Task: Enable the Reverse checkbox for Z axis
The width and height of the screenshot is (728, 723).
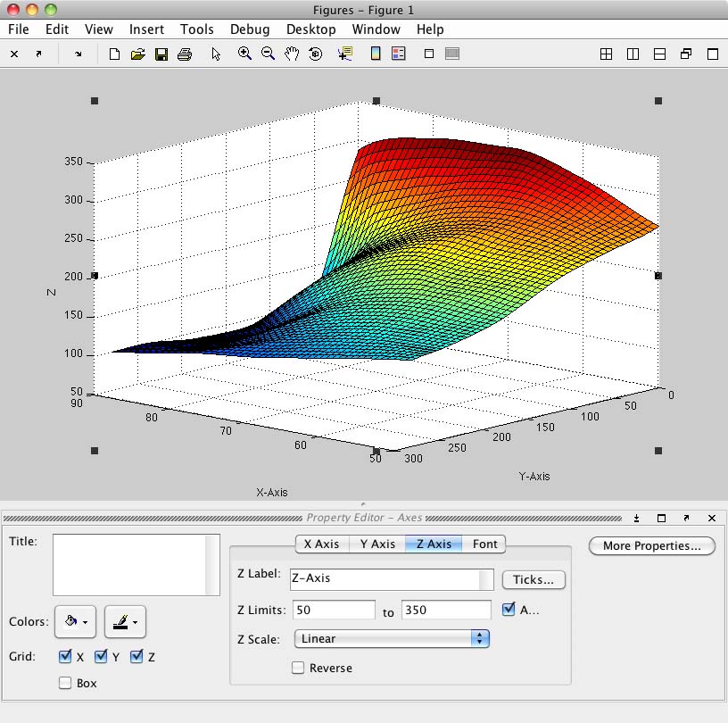Action: pos(298,668)
